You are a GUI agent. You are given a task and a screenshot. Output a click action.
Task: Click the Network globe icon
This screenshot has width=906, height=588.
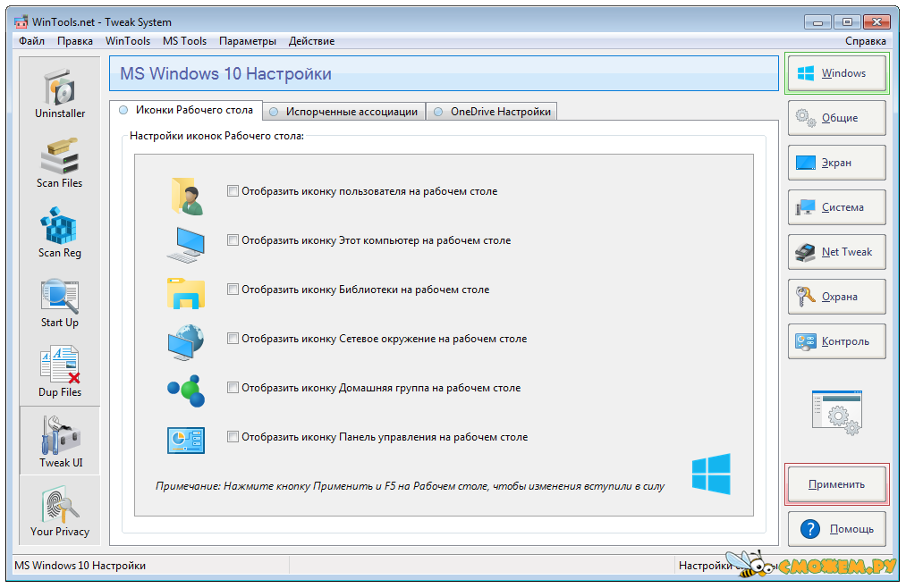[186, 342]
